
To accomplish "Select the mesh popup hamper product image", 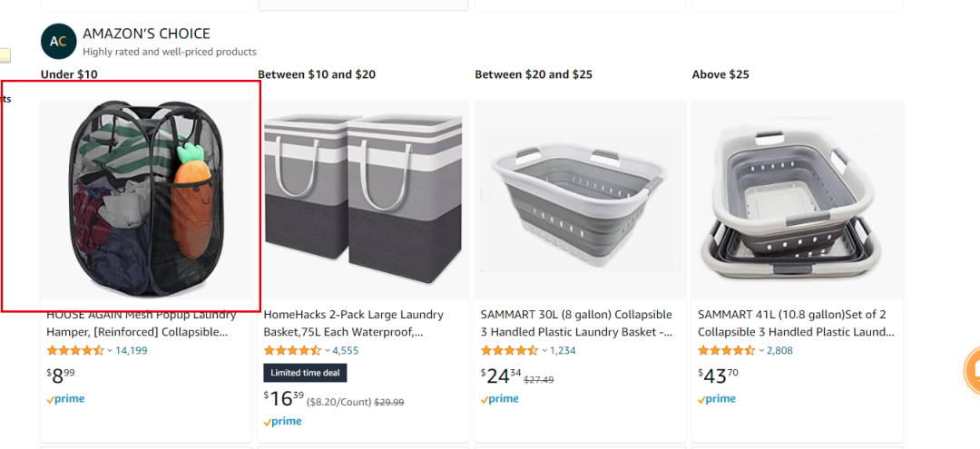I will tap(146, 200).
